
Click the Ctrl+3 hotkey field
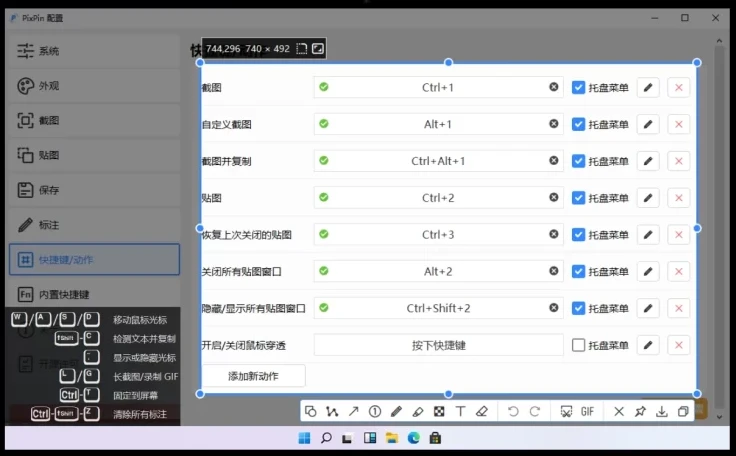pos(438,234)
